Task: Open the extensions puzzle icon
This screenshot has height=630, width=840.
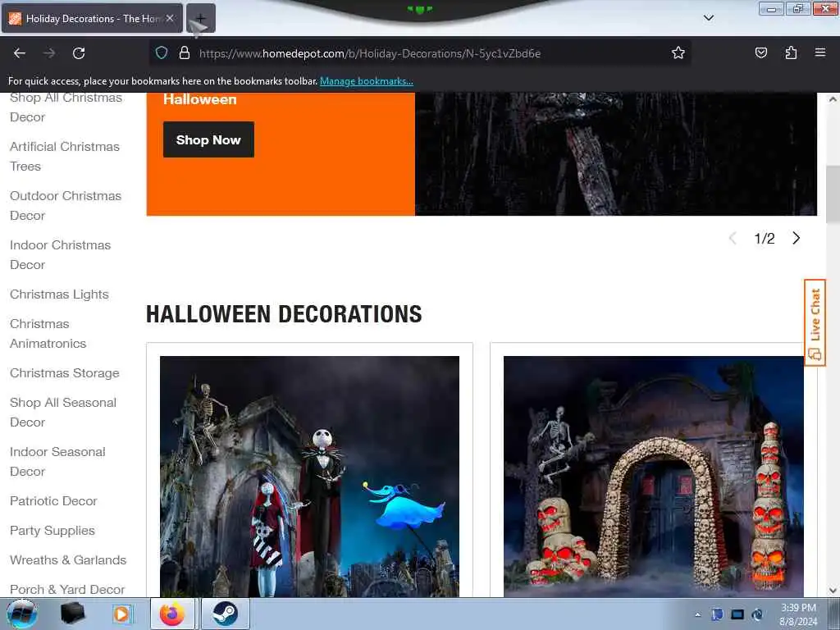Action: click(x=791, y=53)
